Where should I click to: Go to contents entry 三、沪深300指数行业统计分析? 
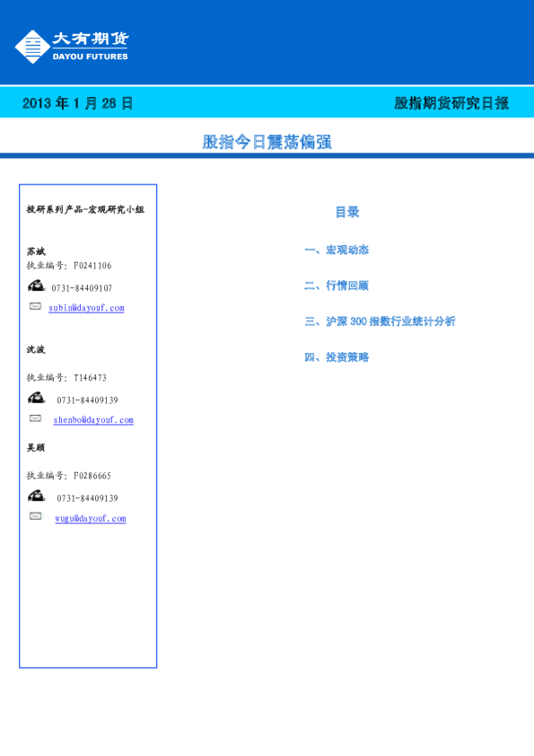click(380, 321)
